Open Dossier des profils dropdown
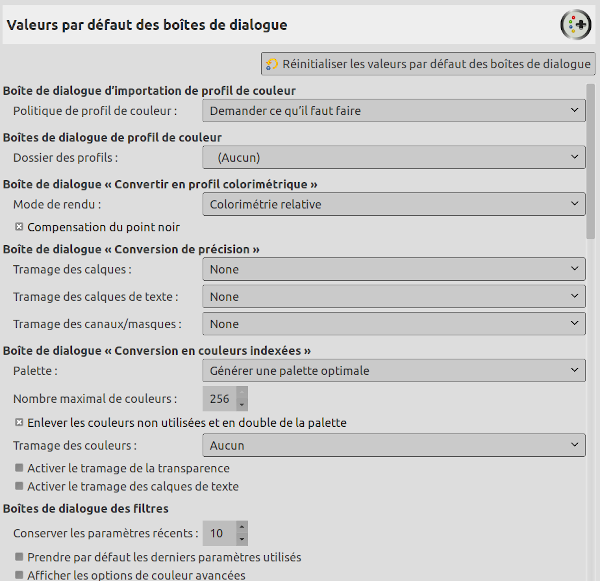The image size is (600, 581). [394, 157]
